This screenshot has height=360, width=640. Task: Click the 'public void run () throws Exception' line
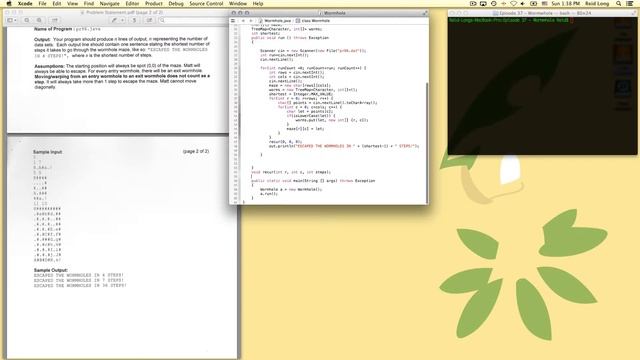(290, 38)
